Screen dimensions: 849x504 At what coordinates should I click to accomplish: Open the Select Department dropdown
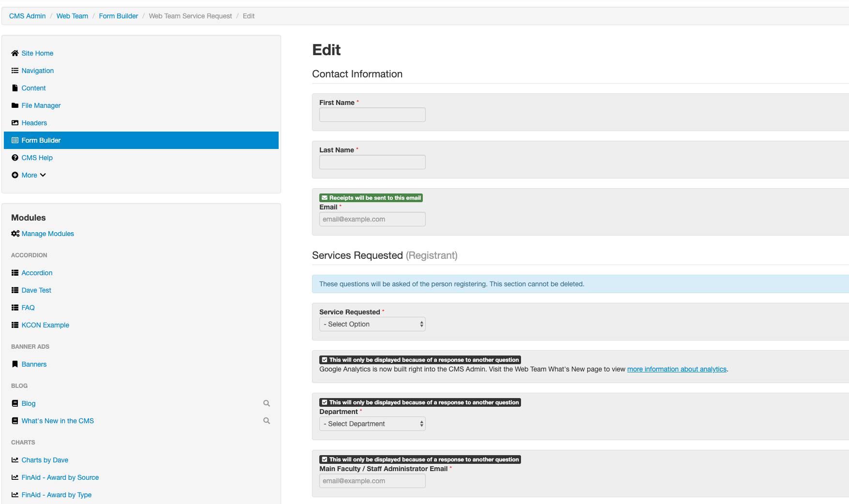pyautogui.click(x=372, y=424)
